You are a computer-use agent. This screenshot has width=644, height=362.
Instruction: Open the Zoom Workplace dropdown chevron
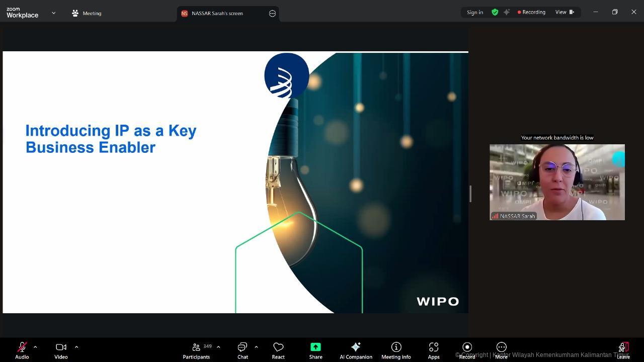[54, 13]
